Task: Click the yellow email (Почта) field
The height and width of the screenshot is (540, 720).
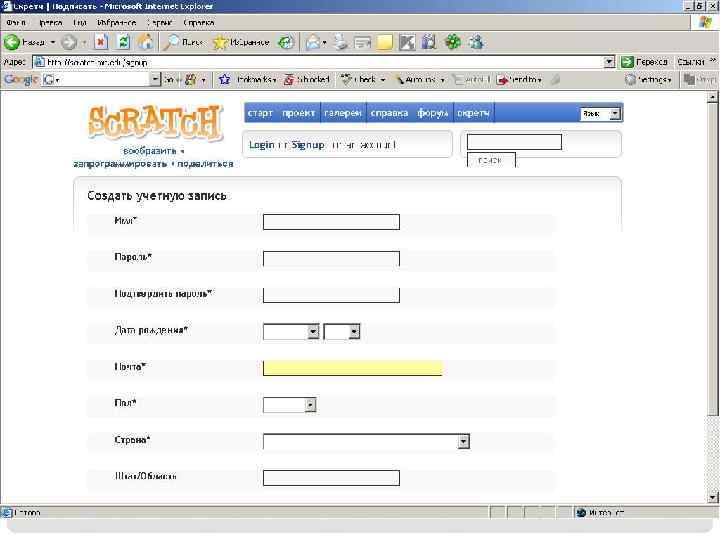Action: pos(352,368)
